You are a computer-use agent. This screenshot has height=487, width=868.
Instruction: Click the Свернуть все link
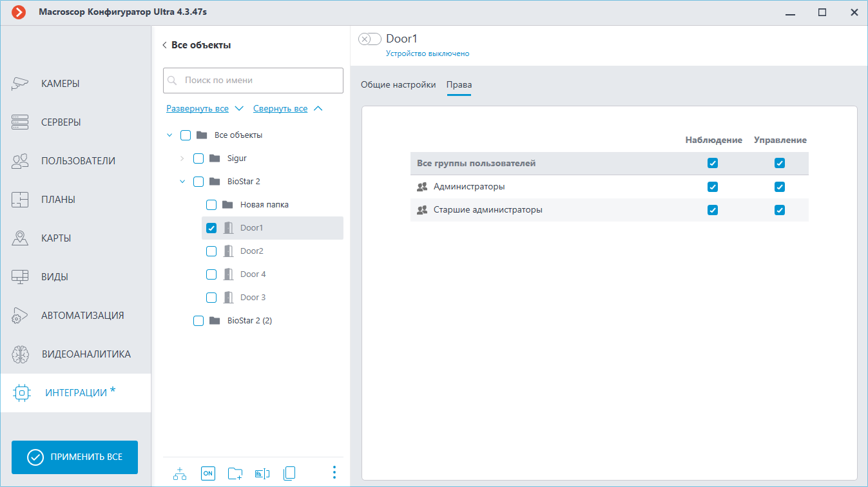pos(280,109)
